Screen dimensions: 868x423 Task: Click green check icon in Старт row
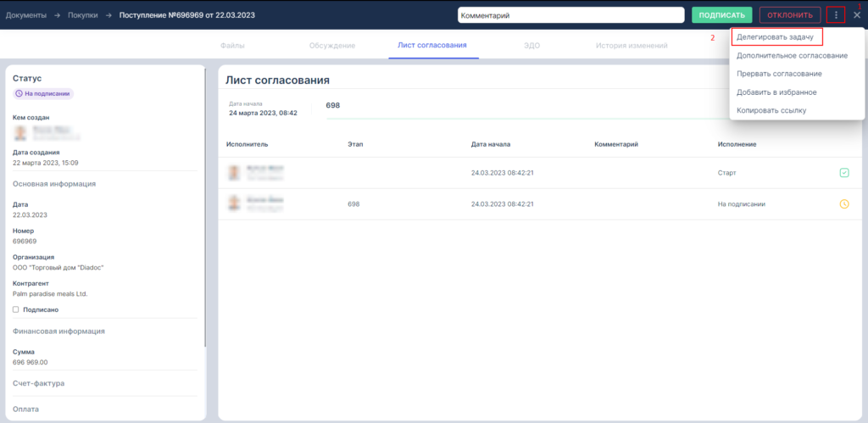(x=844, y=173)
